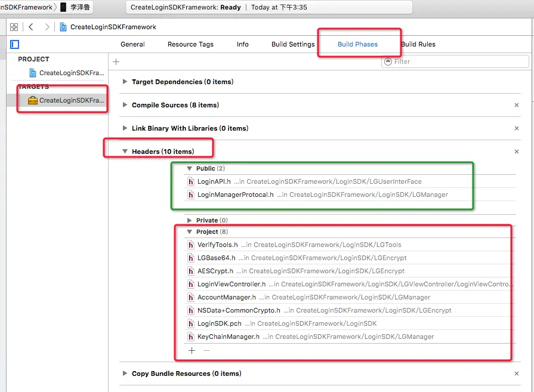Screen dimensions: 534x392
Task: Expand Copy Bundle Resources section
Action: click(125, 374)
